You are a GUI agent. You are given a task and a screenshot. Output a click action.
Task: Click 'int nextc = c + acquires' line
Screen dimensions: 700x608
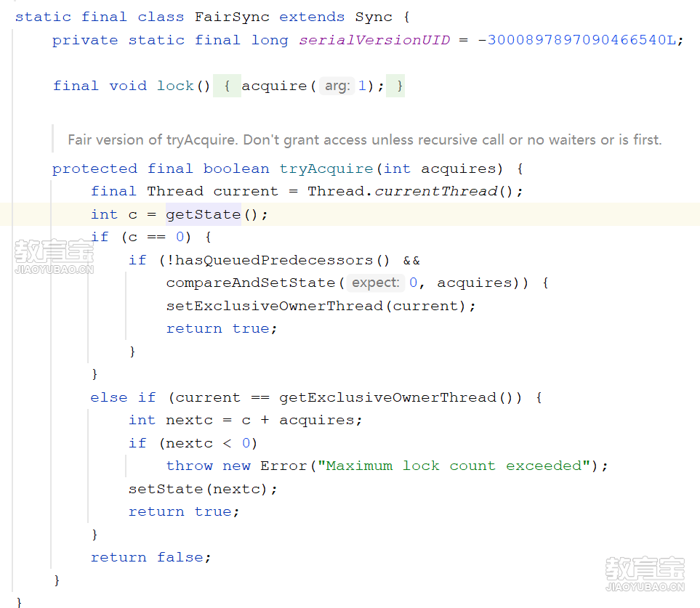click(x=245, y=420)
